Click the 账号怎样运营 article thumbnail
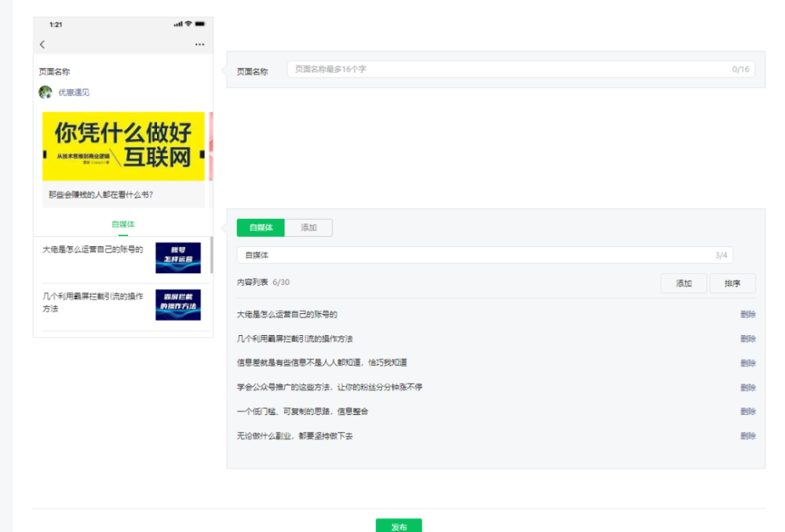 pos(178,257)
